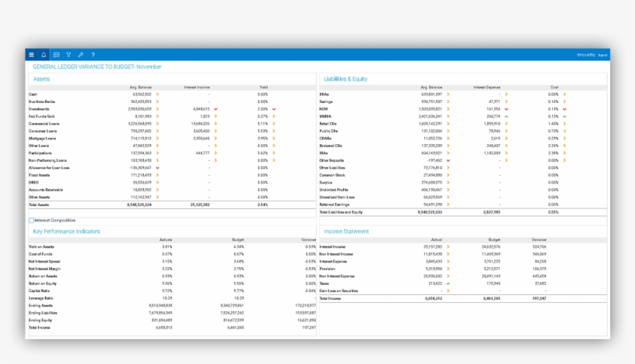Click the green arrow beside MMDA Cost

click(565, 116)
